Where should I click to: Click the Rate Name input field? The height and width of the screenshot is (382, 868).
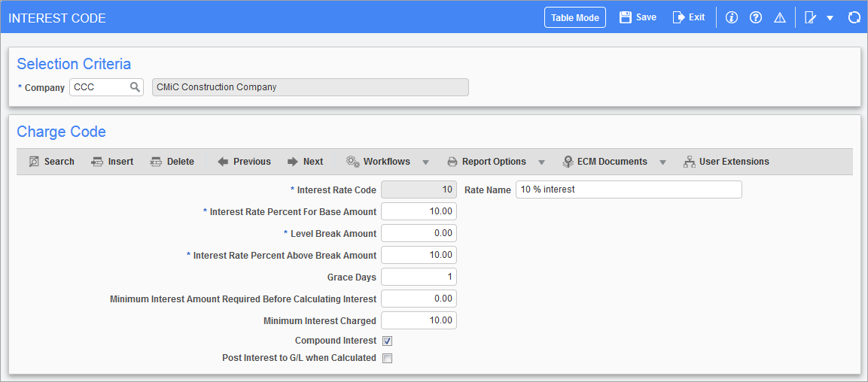[629, 189]
